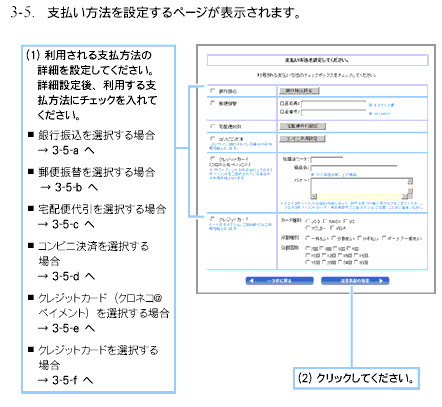Screen dimensions: 442x407
Task: Enable the UC card type checkbox
Action: click(345, 221)
